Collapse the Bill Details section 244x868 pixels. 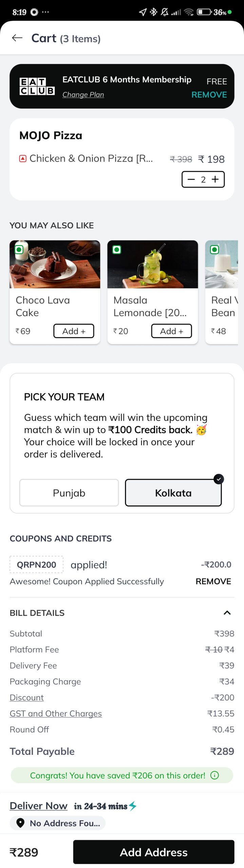tap(227, 612)
